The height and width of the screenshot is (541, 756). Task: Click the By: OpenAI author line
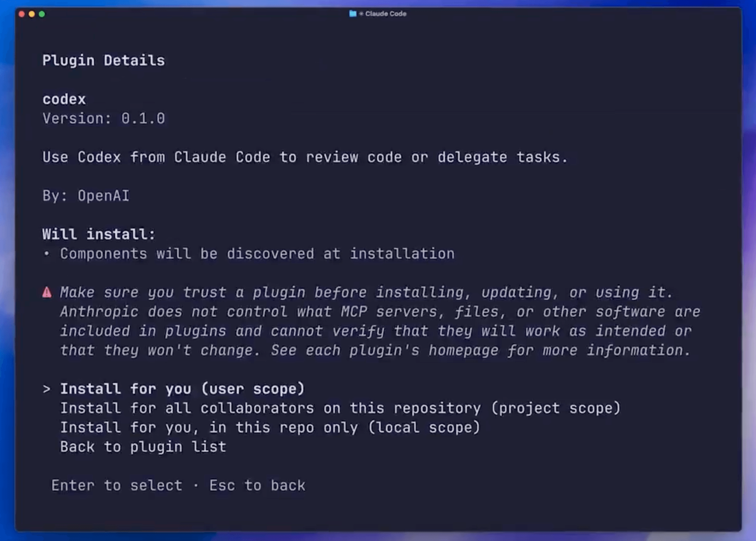click(x=86, y=196)
